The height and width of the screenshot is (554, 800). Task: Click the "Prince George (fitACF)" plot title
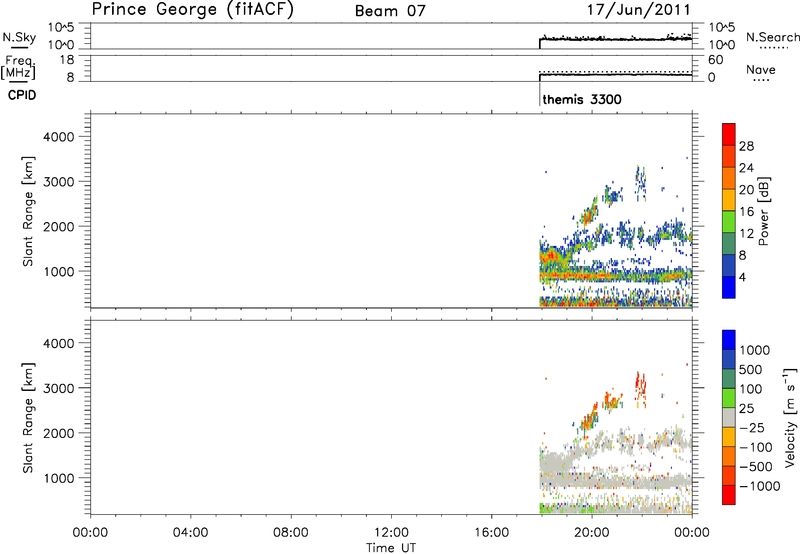click(x=192, y=10)
